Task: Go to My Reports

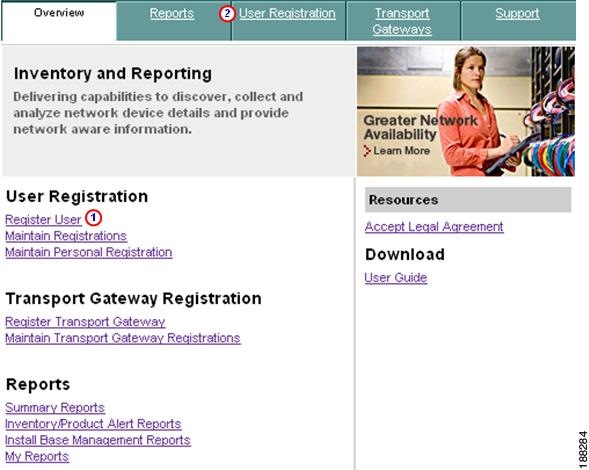Action: [37, 456]
